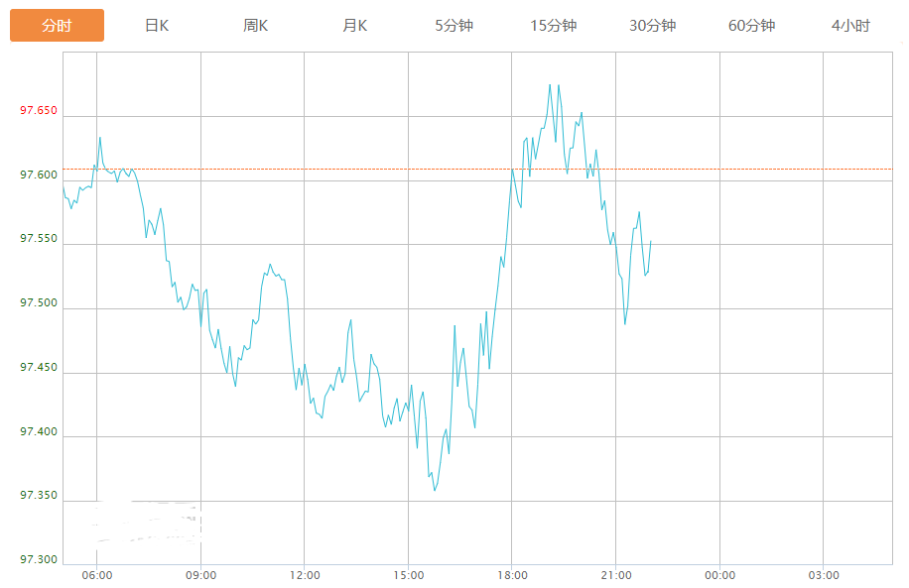Switch to the 30分钟 tab
The width and height of the screenshot is (909, 588).
[x=653, y=26]
